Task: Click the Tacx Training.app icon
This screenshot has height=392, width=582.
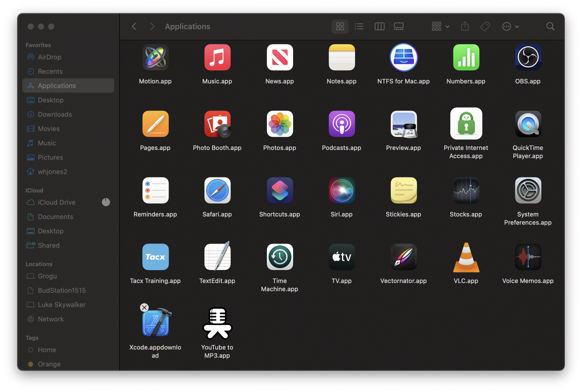Action: tap(155, 257)
